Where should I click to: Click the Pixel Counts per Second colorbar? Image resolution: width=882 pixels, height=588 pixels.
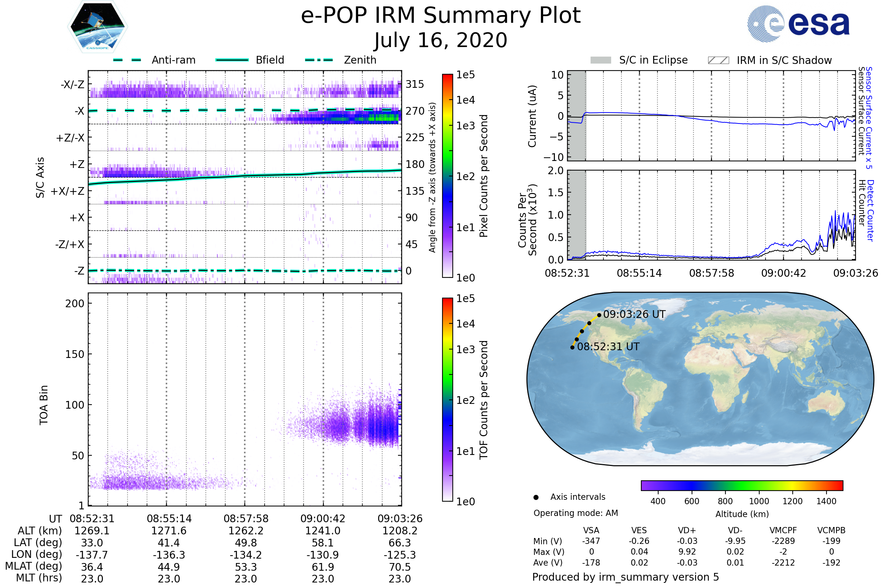click(447, 176)
